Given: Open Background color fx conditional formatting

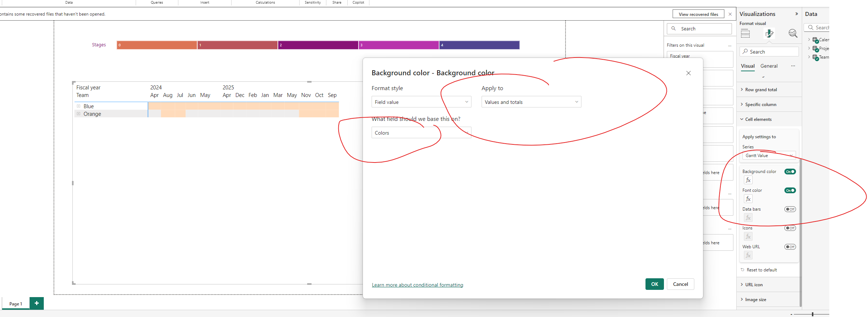Looking at the screenshot, I should [x=748, y=180].
